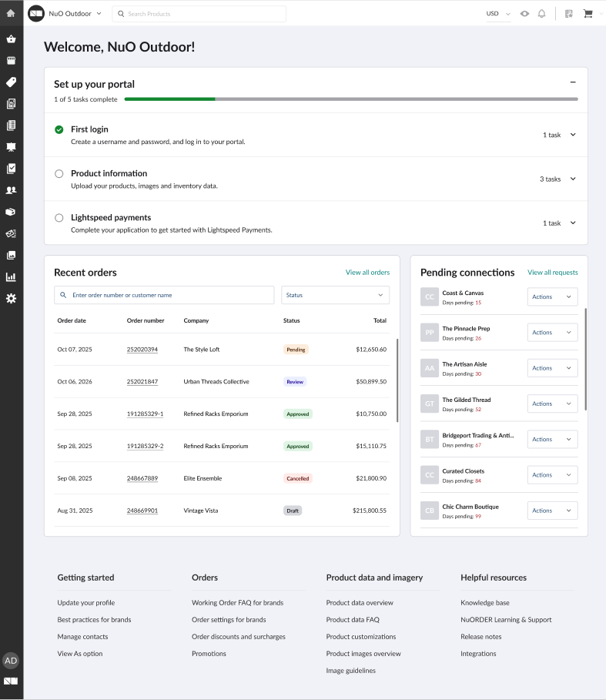Open the price tag sidebar icon

coord(11,82)
